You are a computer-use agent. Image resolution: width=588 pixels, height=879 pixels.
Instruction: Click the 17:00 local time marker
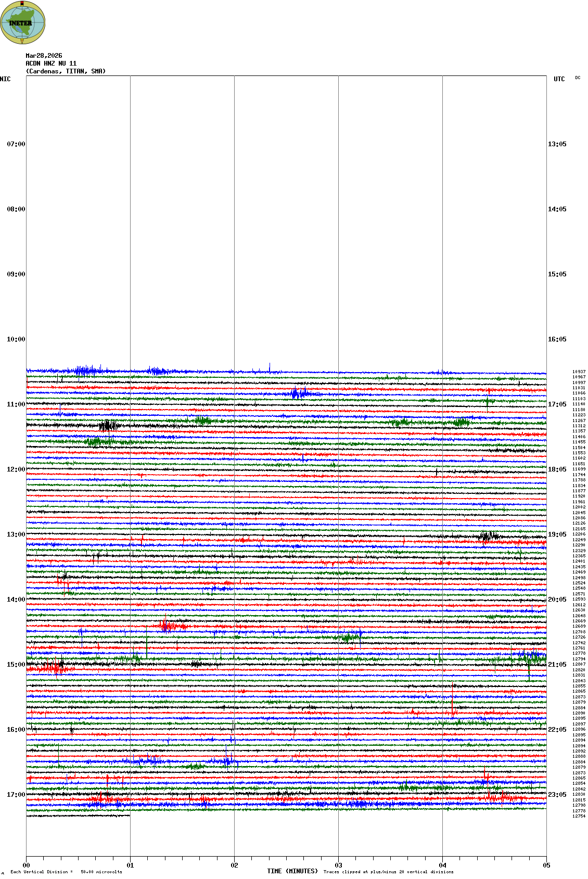(x=16, y=795)
